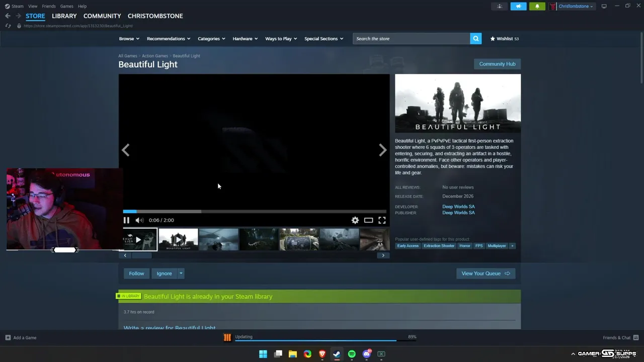This screenshot has width=644, height=362.
Task: Open Windows Start menu
Action: point(263,354)
